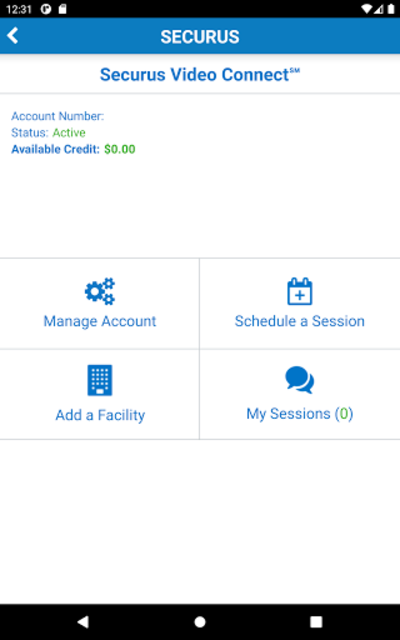This screenshot has height=640, width=400.
Task: Click the chat bubbles icon for My Sessions
Action: click(x=300, y=380)
